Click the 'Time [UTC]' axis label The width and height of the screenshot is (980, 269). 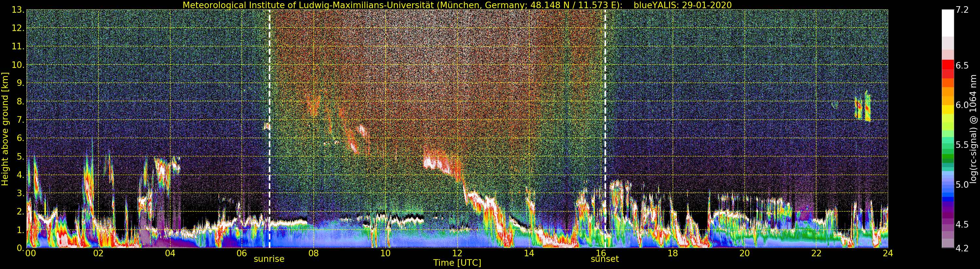click(457, 263)
